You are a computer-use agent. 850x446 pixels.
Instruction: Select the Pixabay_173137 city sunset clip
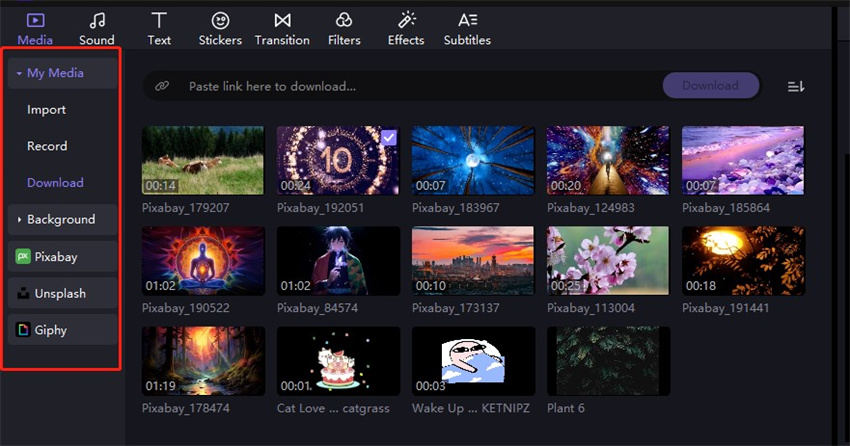473,261
